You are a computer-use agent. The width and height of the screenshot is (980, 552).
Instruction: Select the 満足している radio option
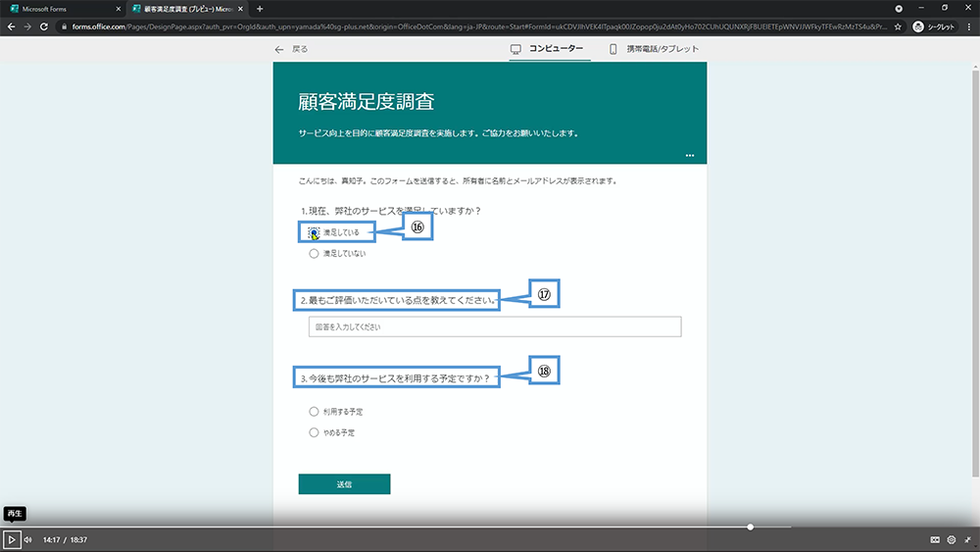pos(314,232)
